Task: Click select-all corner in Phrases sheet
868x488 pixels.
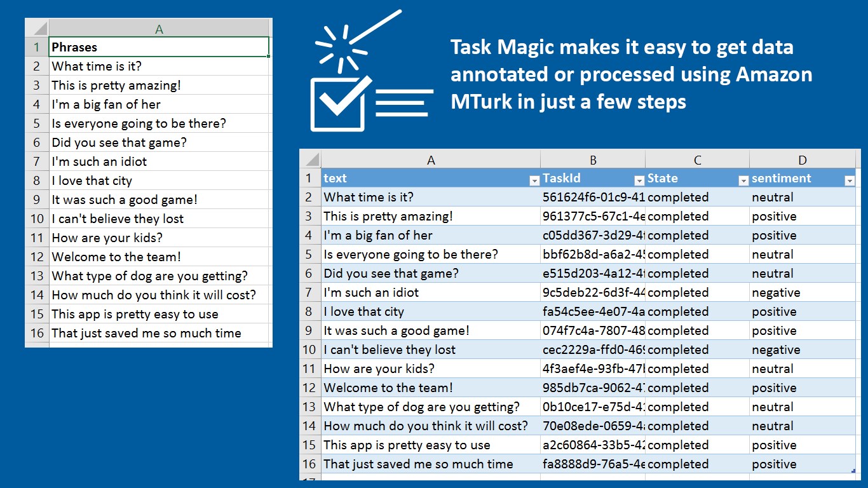Action: [x=37, y=28]
